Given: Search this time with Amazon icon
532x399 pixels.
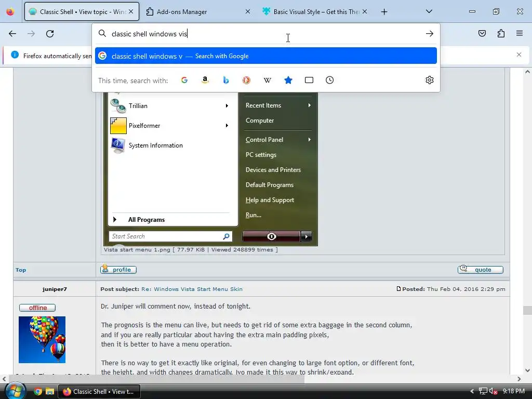Looking at the screenshot, I should (205, 80).
